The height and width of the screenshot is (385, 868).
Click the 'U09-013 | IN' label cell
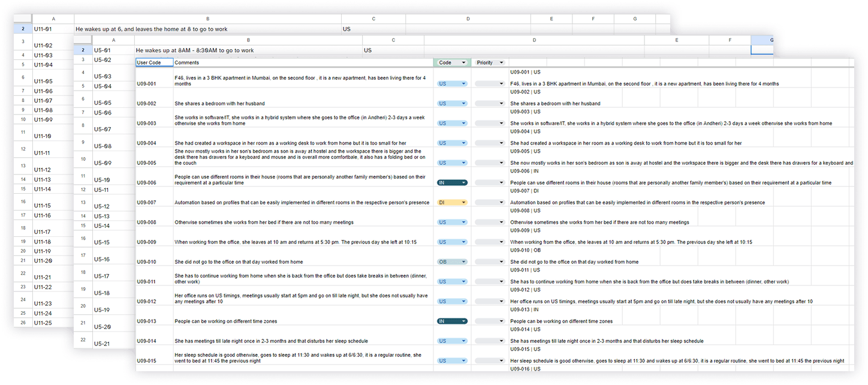pos(525,309)
